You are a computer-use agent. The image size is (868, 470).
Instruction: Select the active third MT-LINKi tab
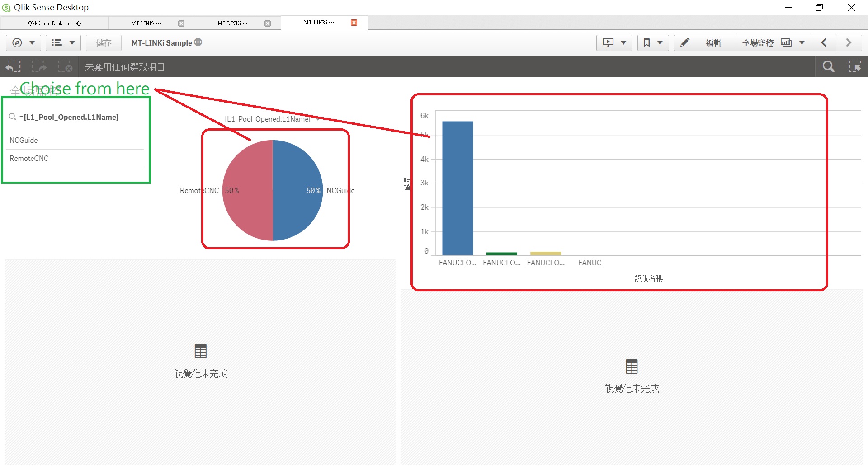318,23
